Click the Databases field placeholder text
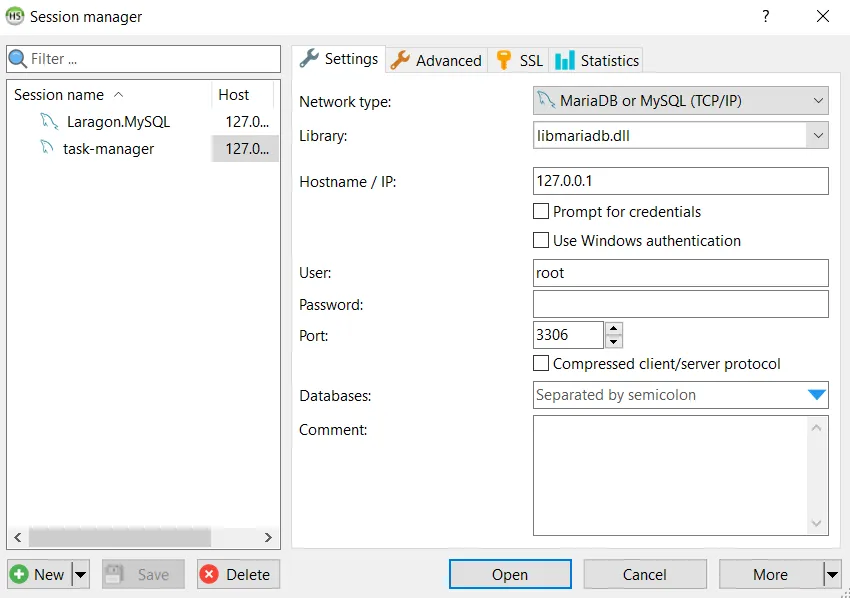The image size is (850, 598). pos(616,395)
